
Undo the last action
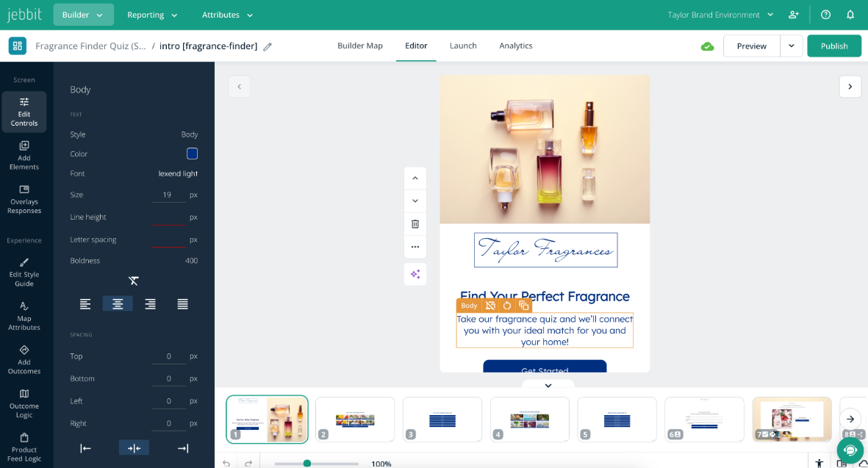(x=226, y=464)
